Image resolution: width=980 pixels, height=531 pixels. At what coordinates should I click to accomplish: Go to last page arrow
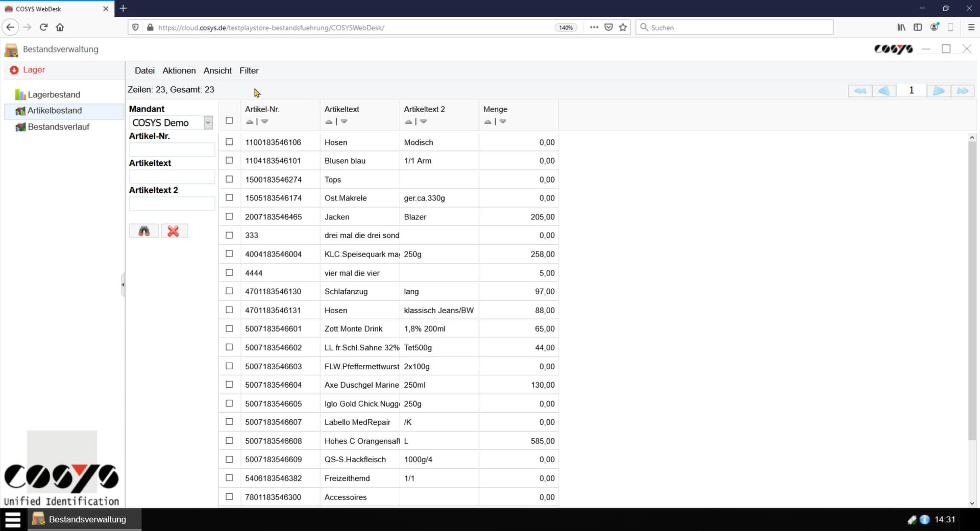coord(963,91)
